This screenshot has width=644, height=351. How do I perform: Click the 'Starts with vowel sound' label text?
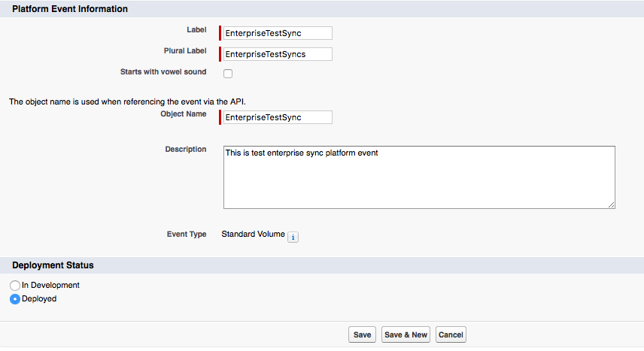(x=163, y=72)
